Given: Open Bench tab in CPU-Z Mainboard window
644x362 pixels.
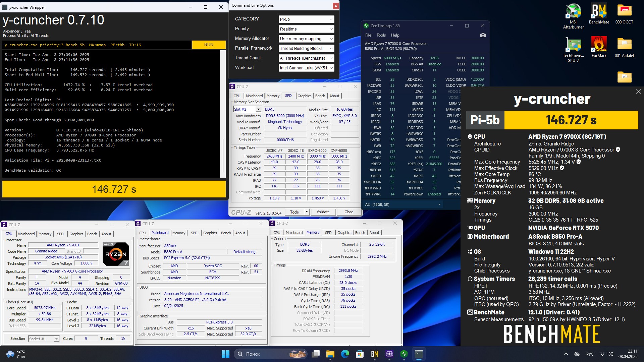Looking at the screenshot, I should click(x=226, y=233).
